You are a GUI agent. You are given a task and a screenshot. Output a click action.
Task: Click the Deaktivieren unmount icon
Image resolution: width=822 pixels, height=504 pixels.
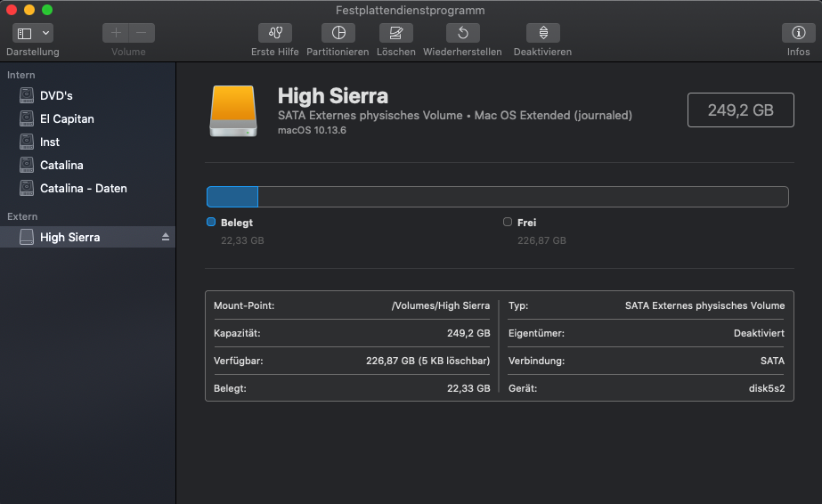coord(542,33)
